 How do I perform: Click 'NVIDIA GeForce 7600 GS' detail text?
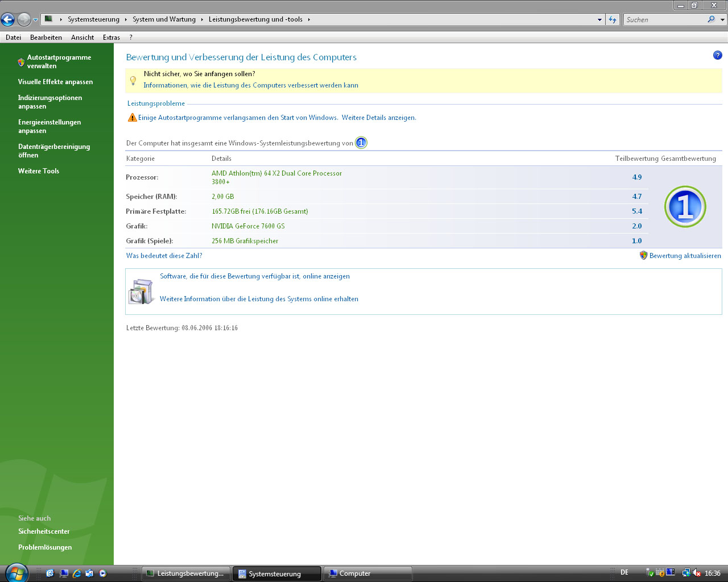point(248,226)
